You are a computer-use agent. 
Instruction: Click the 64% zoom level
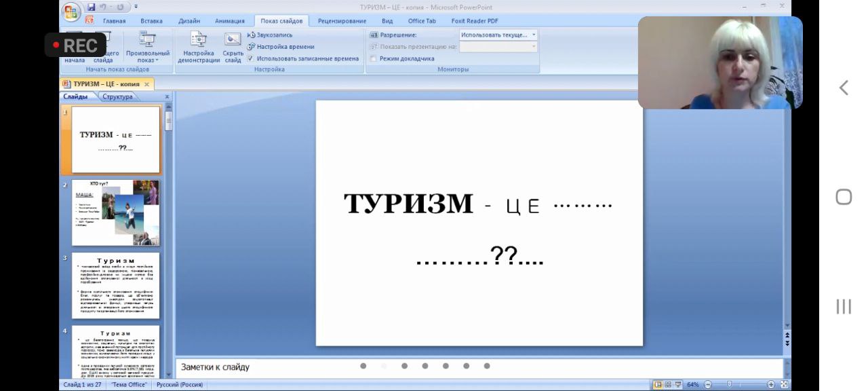(693, 384)
